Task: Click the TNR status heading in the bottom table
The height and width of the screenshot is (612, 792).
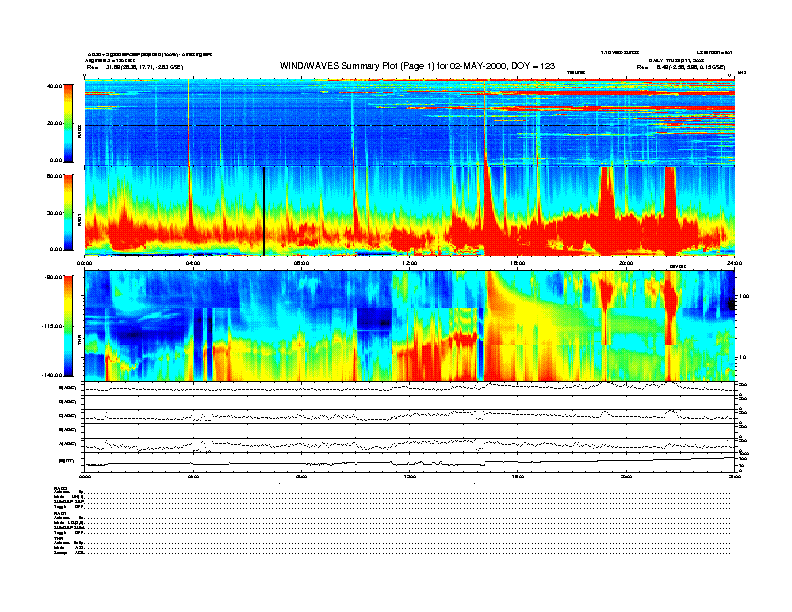Action: tap(58, 539)
